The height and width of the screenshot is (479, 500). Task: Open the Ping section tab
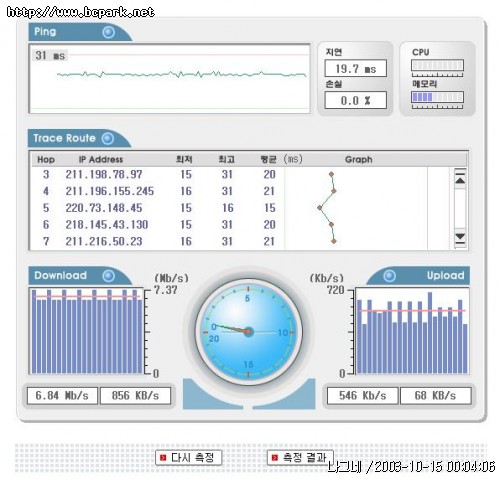(80, 32)
